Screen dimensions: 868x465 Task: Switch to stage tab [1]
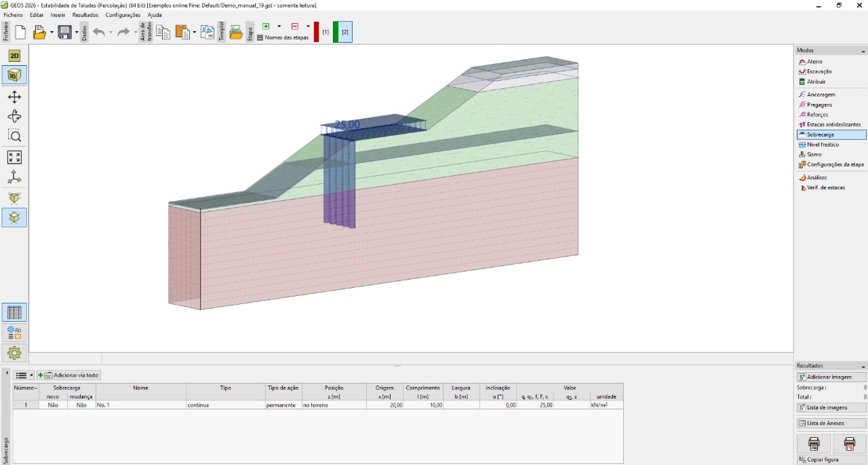pyautogui.click(x=325, y=31)
